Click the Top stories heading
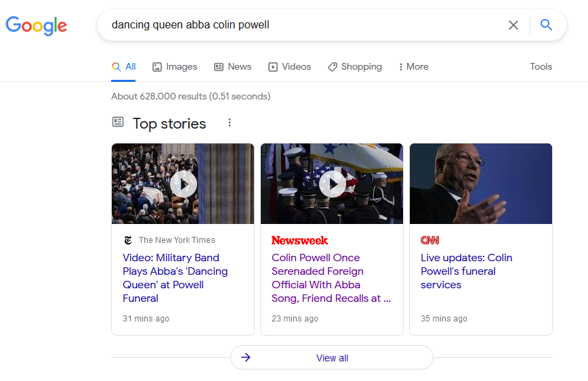The image size is (588, 381). point(169,124)
